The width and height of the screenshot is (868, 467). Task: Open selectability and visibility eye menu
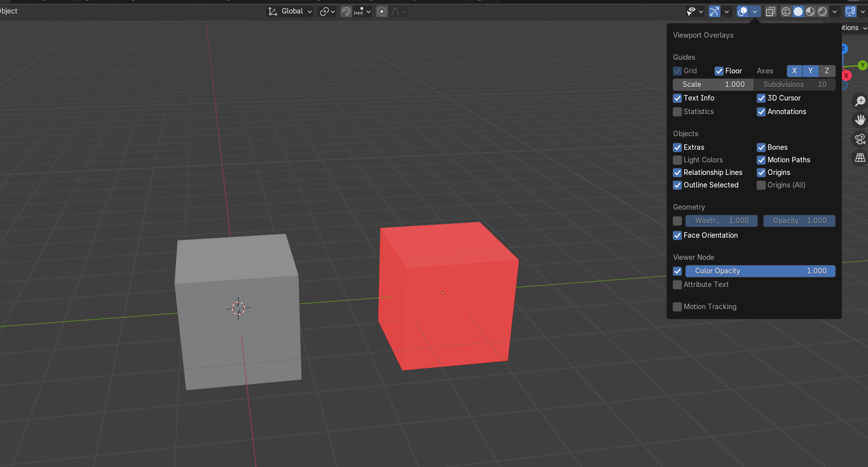coord(695,12)
